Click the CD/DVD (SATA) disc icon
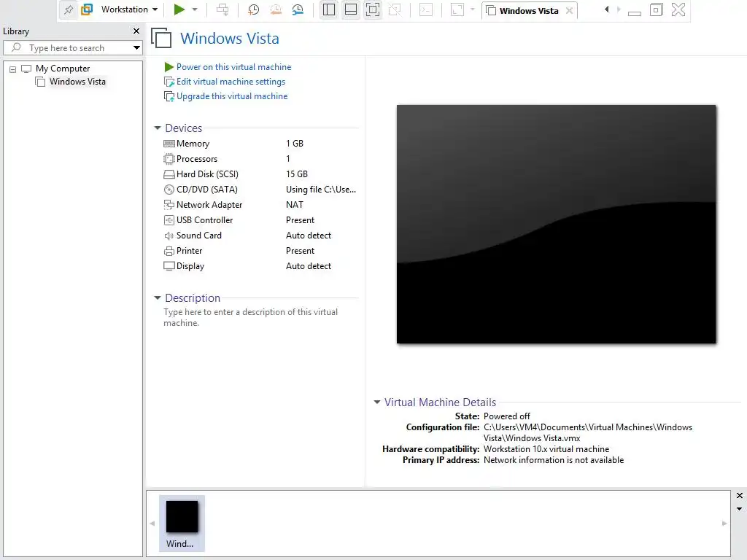The height and width of the screenshot is (560, 747). click(x=169, y=190)
